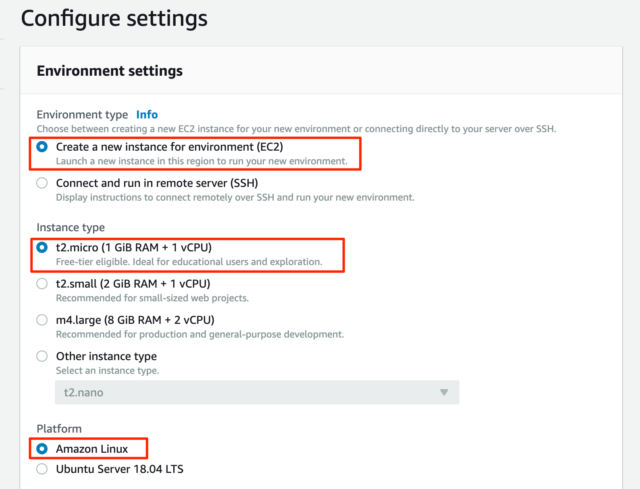The width and height of the screenshot is (640, 489).
Task: Click Select an instance type helper text
Action: click(x=107, y=371)
